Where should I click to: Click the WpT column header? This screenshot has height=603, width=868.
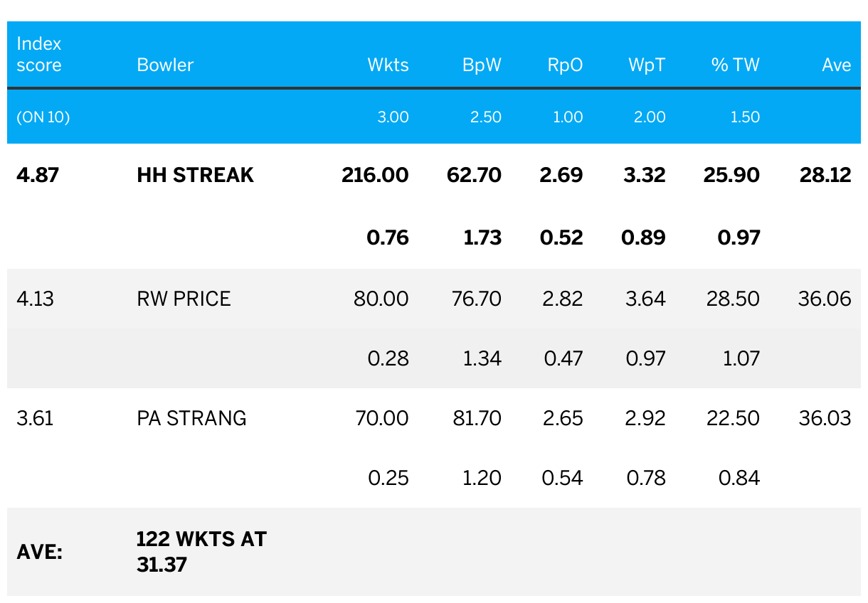click(x=647, y=65)
